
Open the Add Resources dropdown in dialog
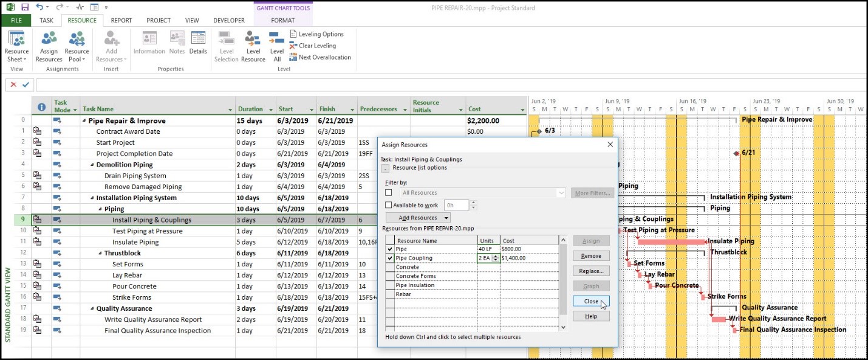click(x=418, y=218)
